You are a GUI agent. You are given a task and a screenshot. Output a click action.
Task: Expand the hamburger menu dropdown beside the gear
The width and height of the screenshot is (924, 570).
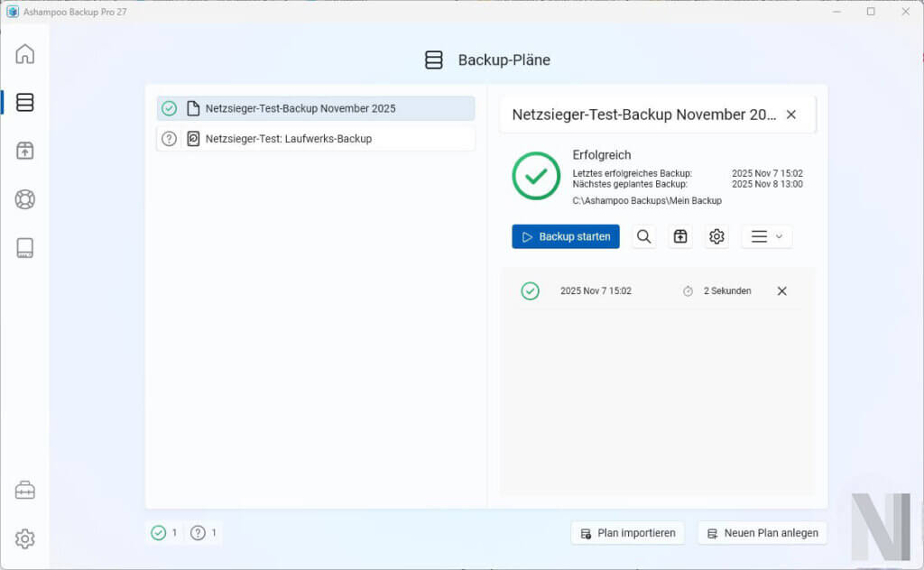tap(766, 236)
